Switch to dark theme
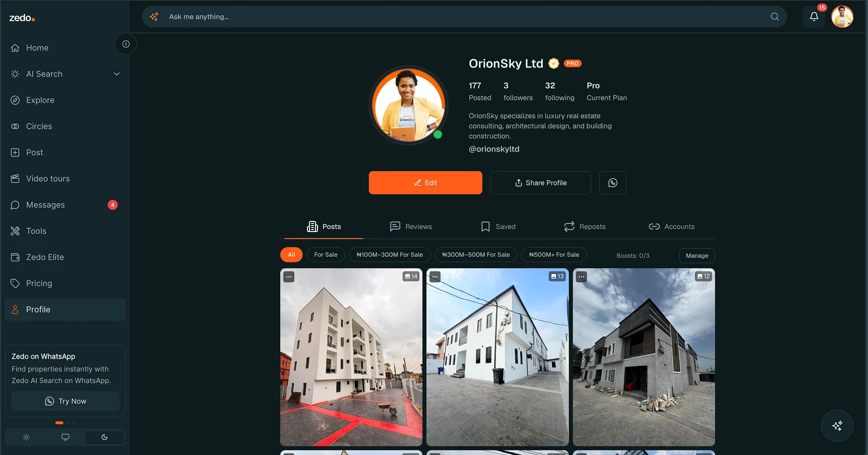This screenshot has width=868, height=455. point(105,437)
